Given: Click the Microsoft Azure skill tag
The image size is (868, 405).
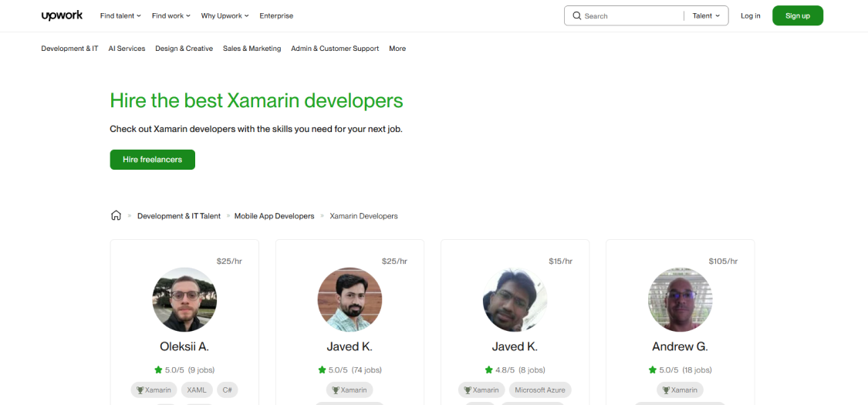Looking at the screenshot, I should coord(540,390).
